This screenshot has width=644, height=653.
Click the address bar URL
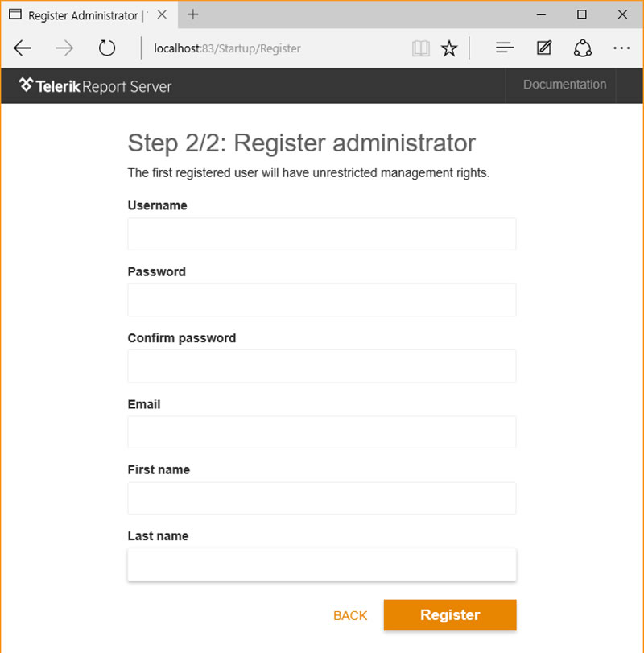click(227, 48)
